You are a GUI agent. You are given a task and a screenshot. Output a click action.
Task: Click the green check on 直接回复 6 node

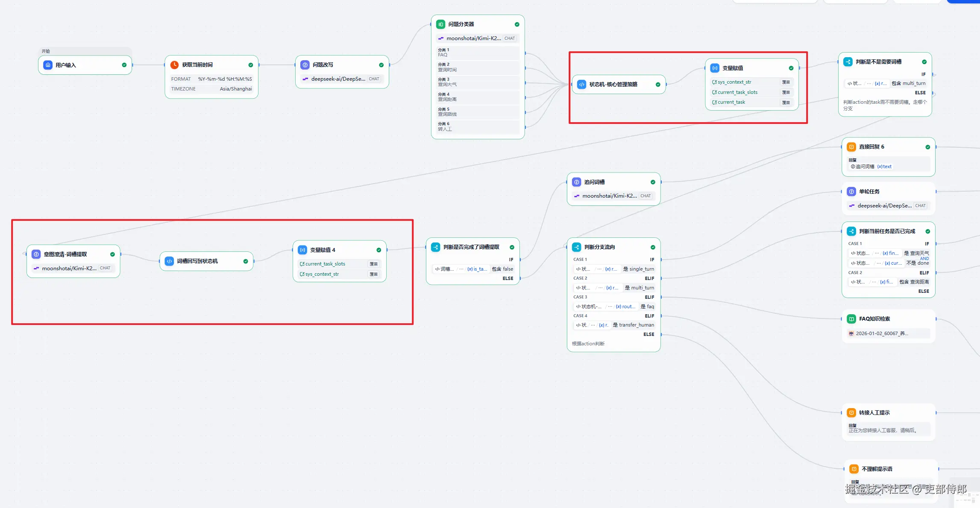[927, 147]
